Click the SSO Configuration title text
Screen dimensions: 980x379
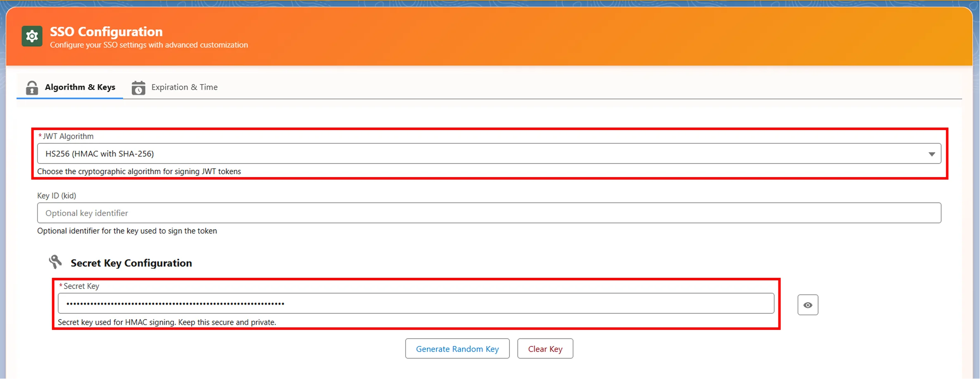tap(106, 31)
